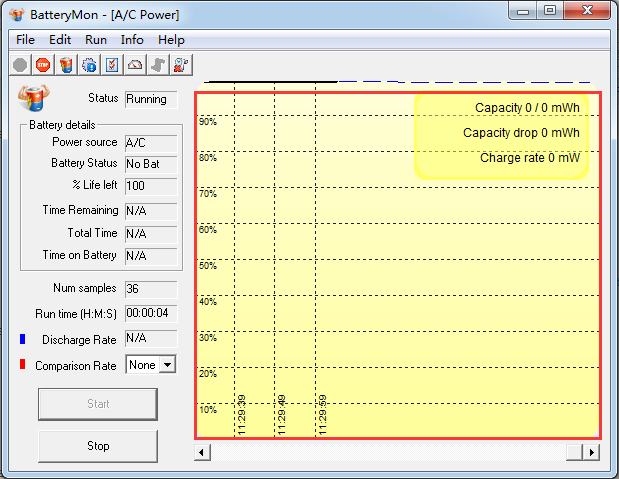Click the 11:29:39 time marker label
The height and width of the screenshot is (479, 619).
242,415
